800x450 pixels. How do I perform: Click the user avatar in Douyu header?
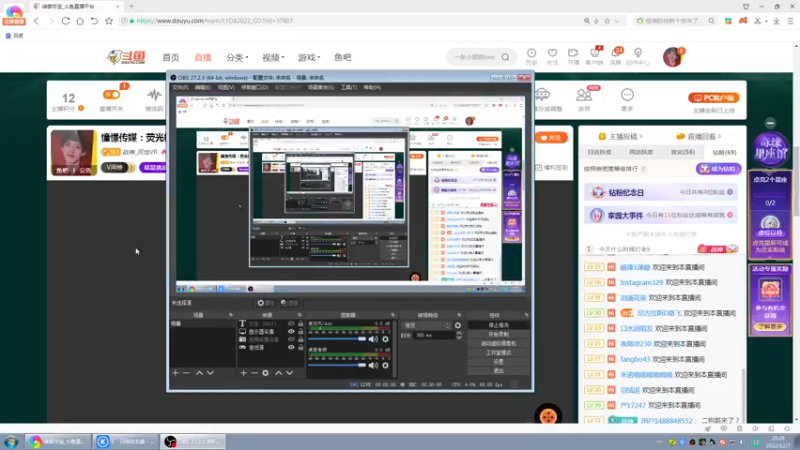pos(672,57)
